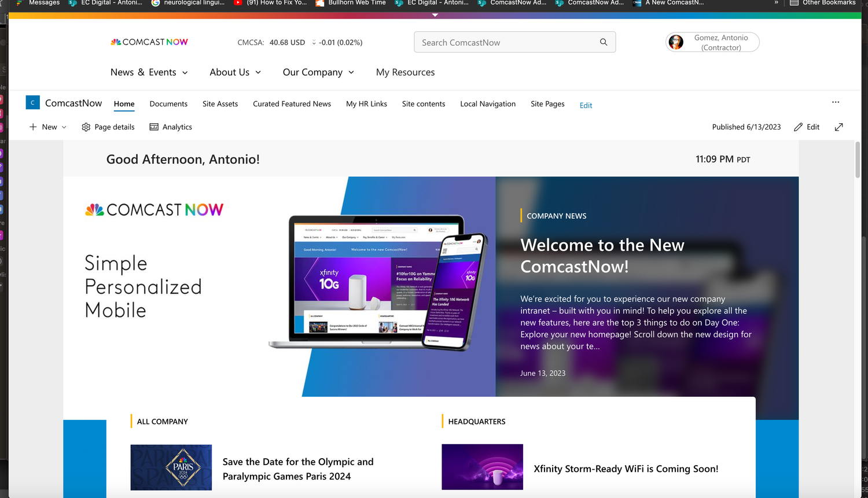Screen dimensions: 868x498
Task: Open the Google neurological linguistics bookmark
Action: 188,3
